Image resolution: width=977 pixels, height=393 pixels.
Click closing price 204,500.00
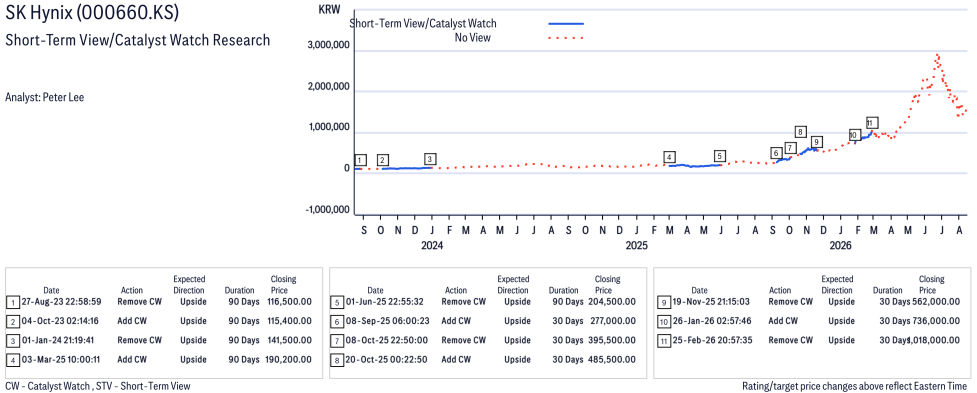click(611, 301)
